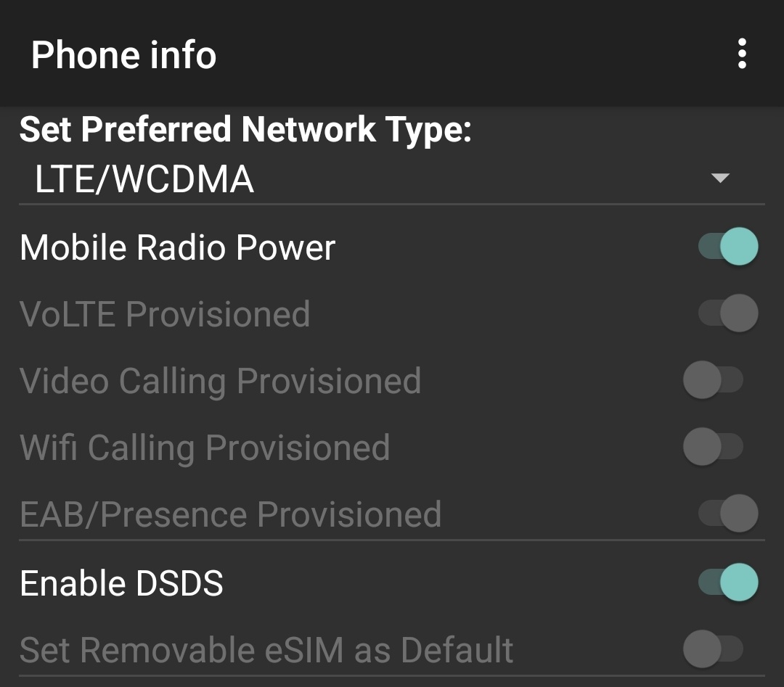
Task: Turn off the Enable DSDS switch
Action: click(x=727, y=583)
